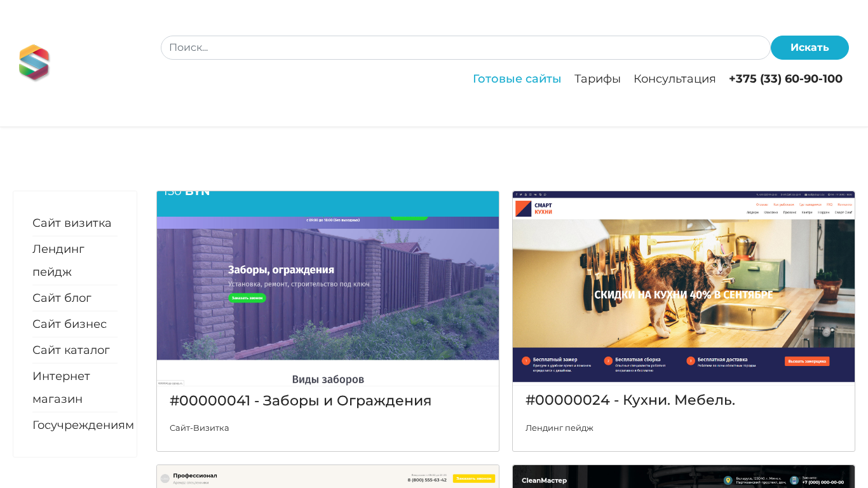
Task: Select the Интернет магазин category
Action: click(61, 388)
